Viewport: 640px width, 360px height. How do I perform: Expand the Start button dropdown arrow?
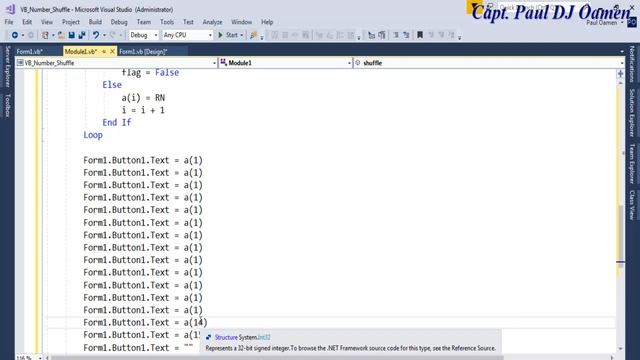pyautogui.click(x=242, y=35)
